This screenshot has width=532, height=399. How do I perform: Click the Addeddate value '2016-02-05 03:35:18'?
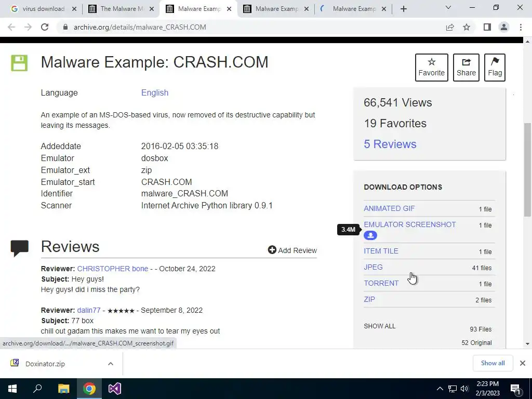180,146
